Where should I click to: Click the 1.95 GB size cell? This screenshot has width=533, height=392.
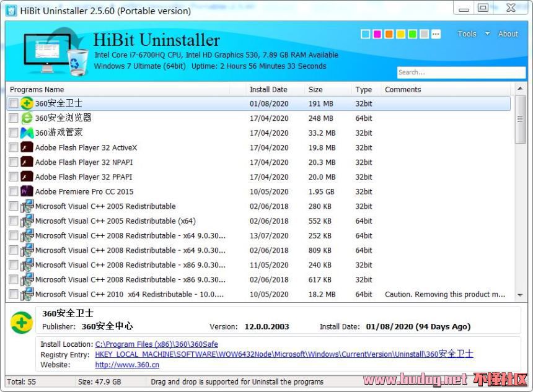coord(321,191)
